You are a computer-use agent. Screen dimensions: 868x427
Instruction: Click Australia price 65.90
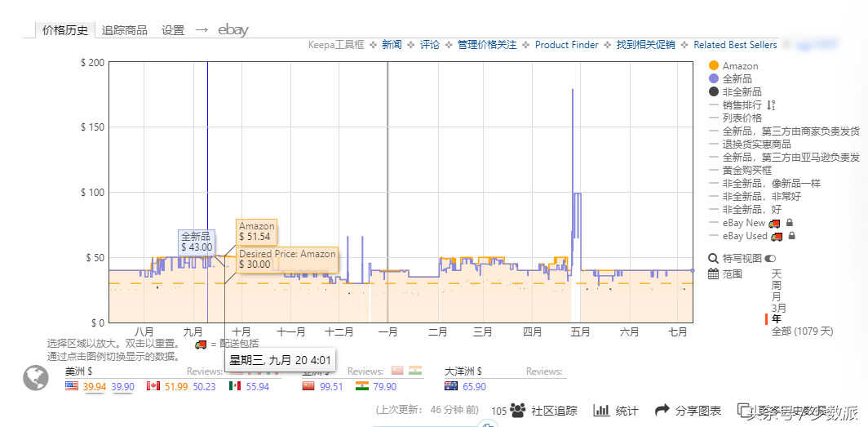click(475, 386)
